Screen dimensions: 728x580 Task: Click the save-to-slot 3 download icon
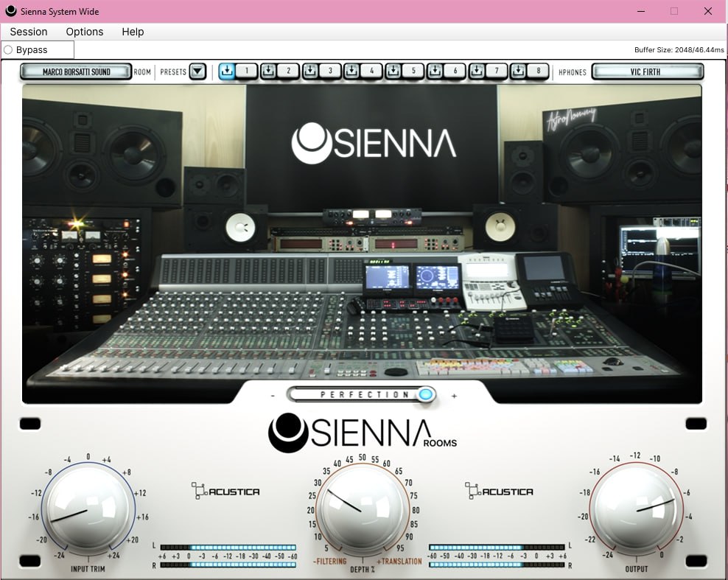click(x=310, y=71)
